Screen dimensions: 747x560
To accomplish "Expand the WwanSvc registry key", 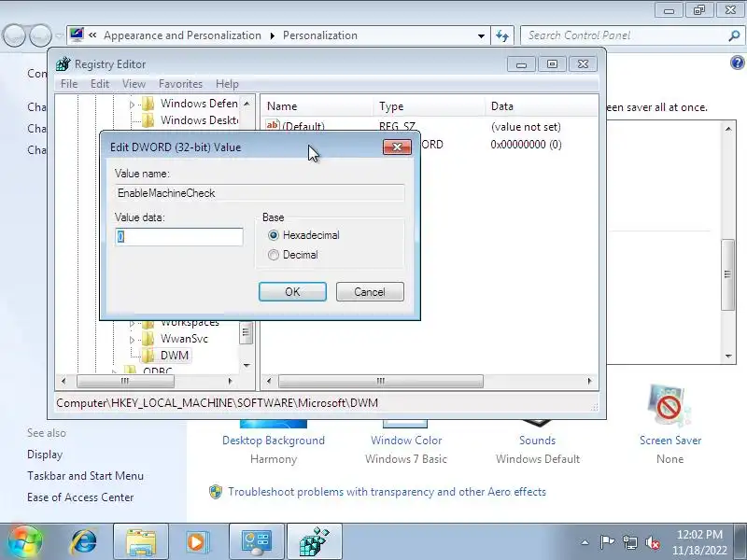I will (132, 340).
